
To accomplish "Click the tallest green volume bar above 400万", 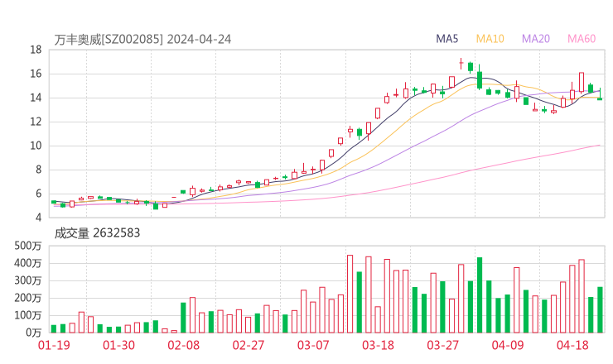I will click(480, 295).
